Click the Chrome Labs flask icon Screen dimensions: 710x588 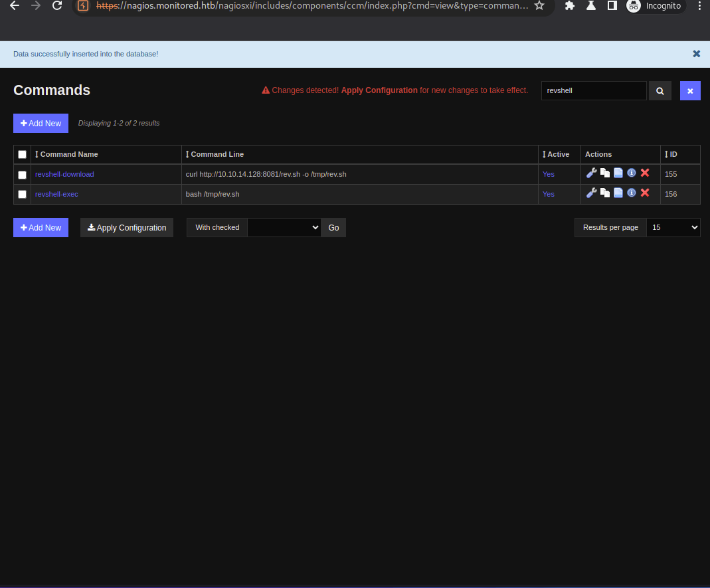pos(591,6)
